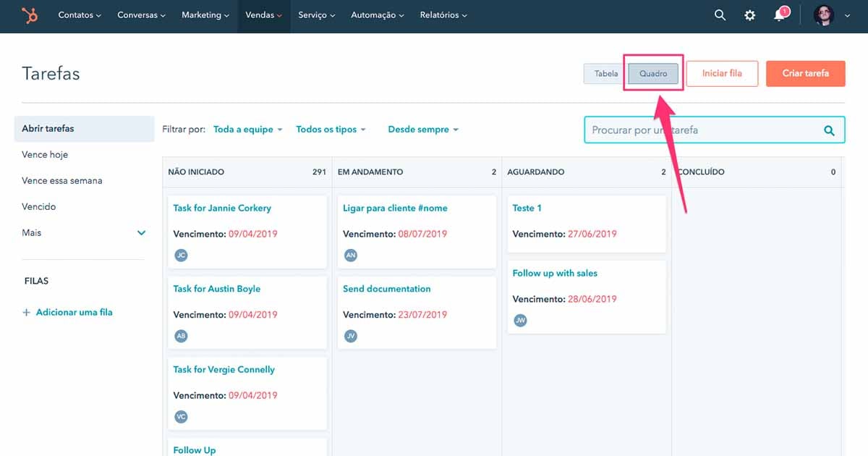Click the AN avatar on Ligar para cliente task
The width and height of the screenshot is (868, 456).
point(351,255)
